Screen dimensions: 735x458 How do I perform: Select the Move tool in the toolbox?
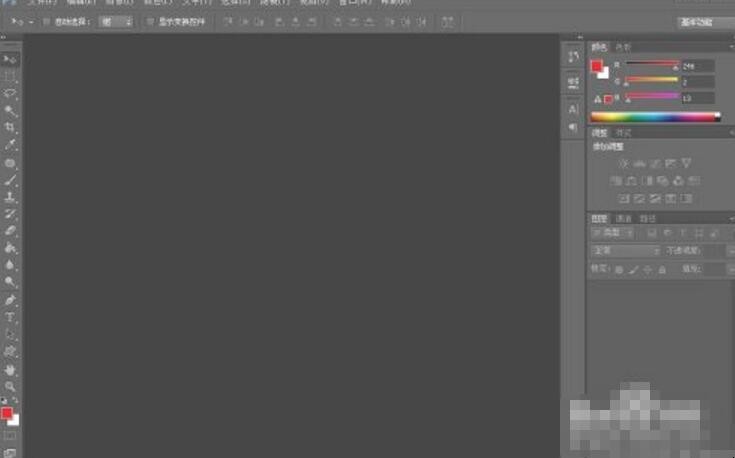pos(10,59)
